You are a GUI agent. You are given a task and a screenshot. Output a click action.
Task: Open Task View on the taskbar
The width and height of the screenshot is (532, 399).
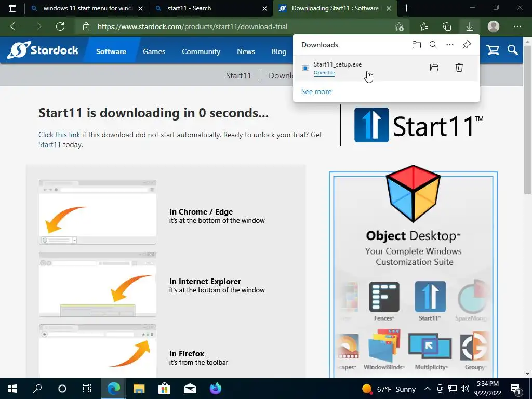click(x=87, y=389)
